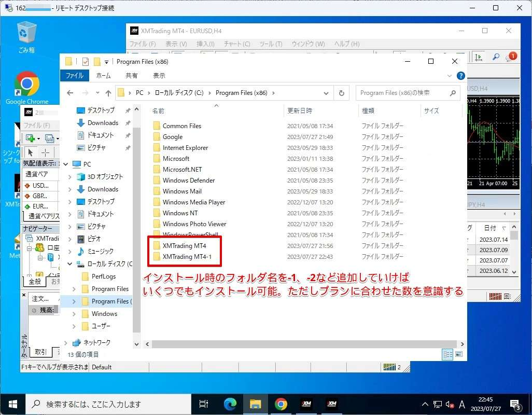Open the quick access toolbar customize dropdown
The width and height of the screenshot is (532, 415).
[x=106, y=62]
